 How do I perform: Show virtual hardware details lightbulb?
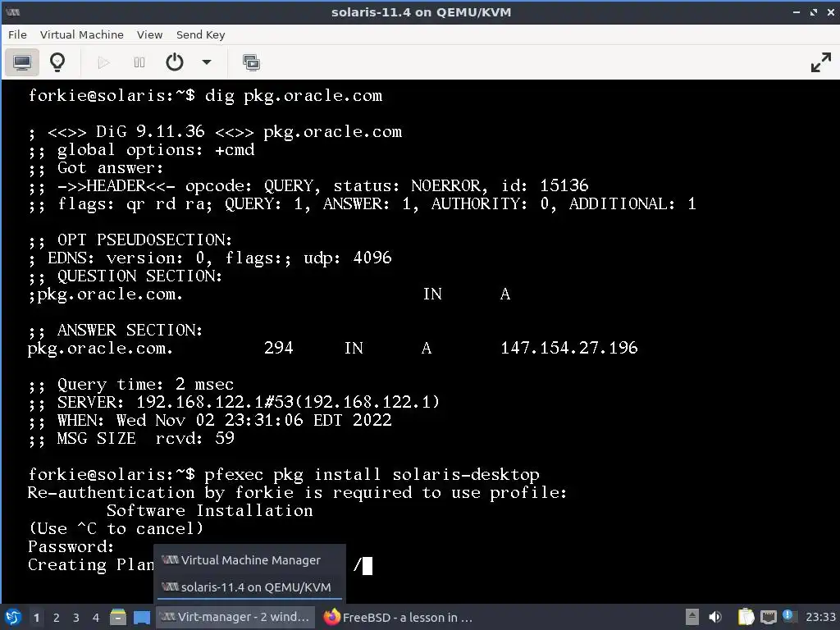click(x=57, y=62)
